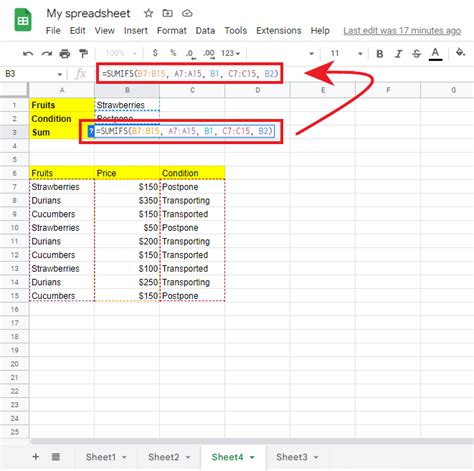The height and width of the screenshot is (471, 474).
Task: Open text color picker
Action: point(435,54)
